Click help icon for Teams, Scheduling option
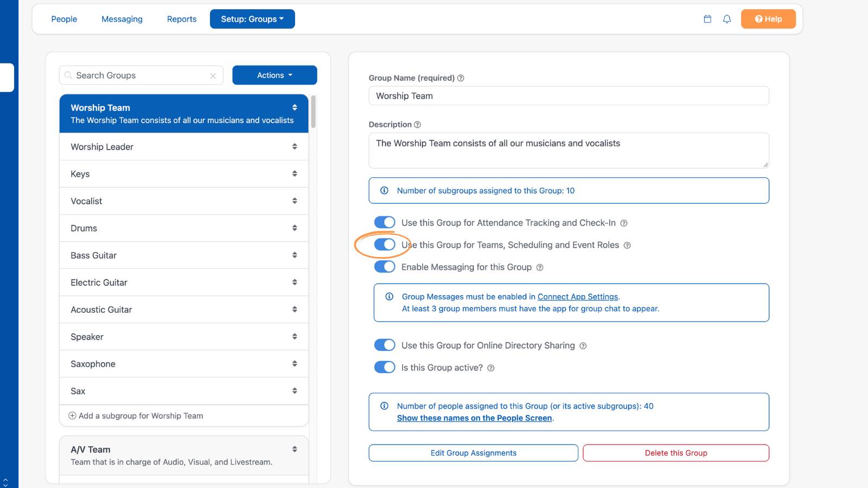868x488 pixels. point(627,246)
